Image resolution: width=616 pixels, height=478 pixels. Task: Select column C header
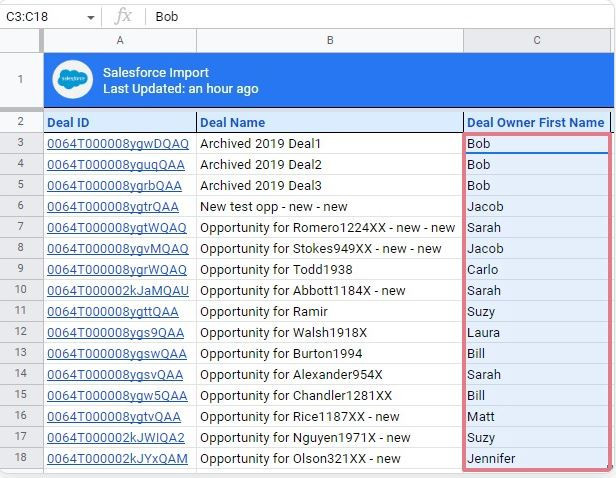coord(537,40)
